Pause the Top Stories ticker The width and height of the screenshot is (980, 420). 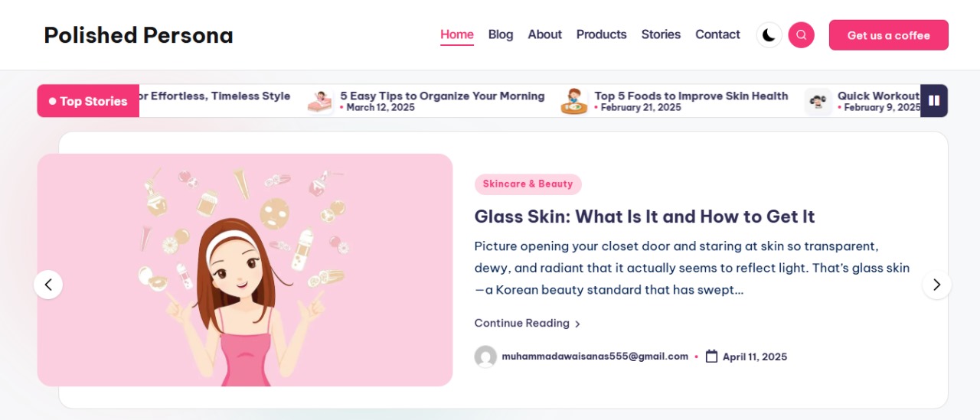pyautogui.click(x=934, y=101)
